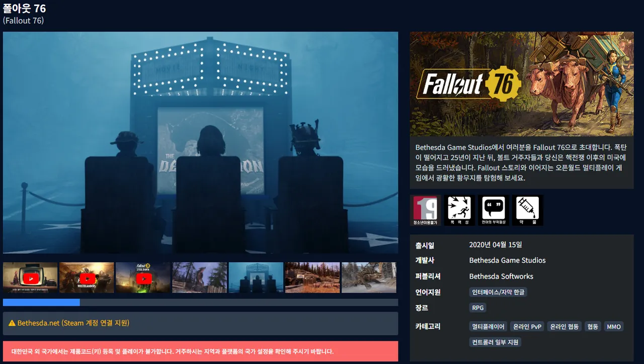Click the inappropriate language rating icon
644x364 pixels.
(494, 210)
